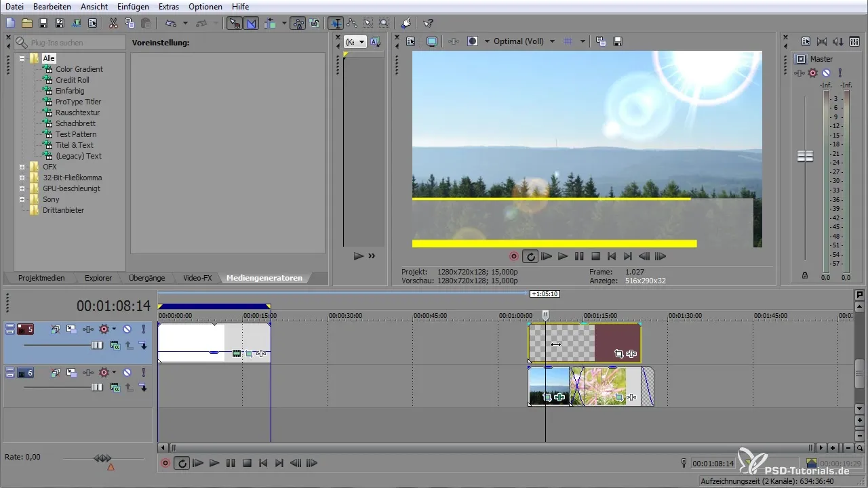The image size is (868, 488).
Task: Open the Overlays grid dropdown arrow
Action: click(583, 41)
